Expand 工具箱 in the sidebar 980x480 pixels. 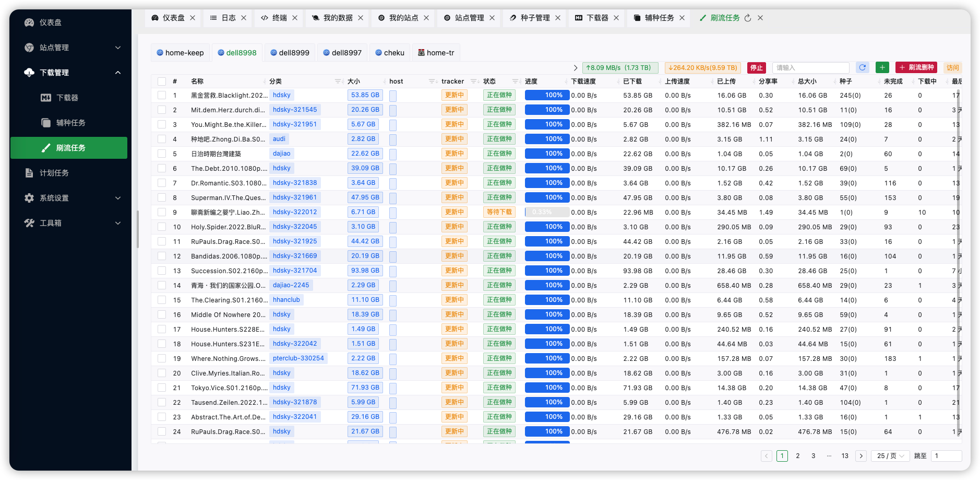pyautogui.click(x=73, y=223)
